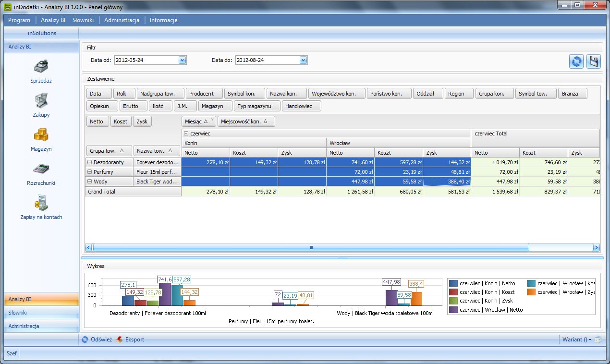
Task: Select the Analizy BI bottom navigation tab
Action: tap(41, 299)
